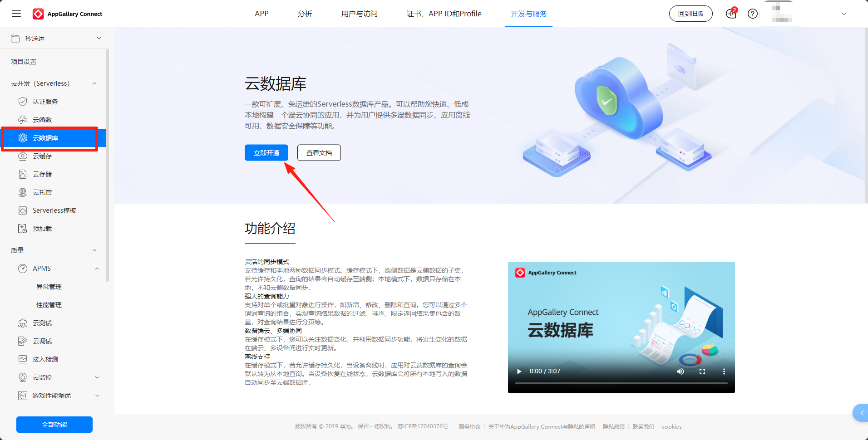868x440 pixels.
Task: Open the hamburger menu icon
Action: point(16,14)
